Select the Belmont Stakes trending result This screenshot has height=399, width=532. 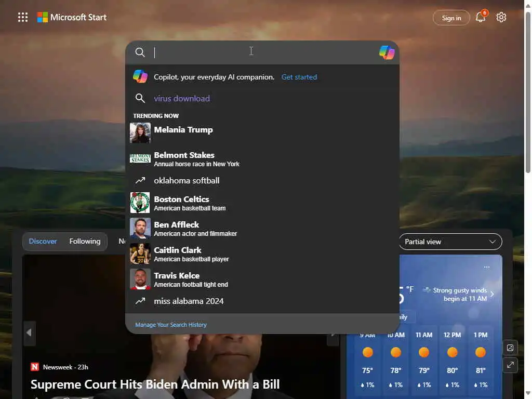click(x=262, y=159)
